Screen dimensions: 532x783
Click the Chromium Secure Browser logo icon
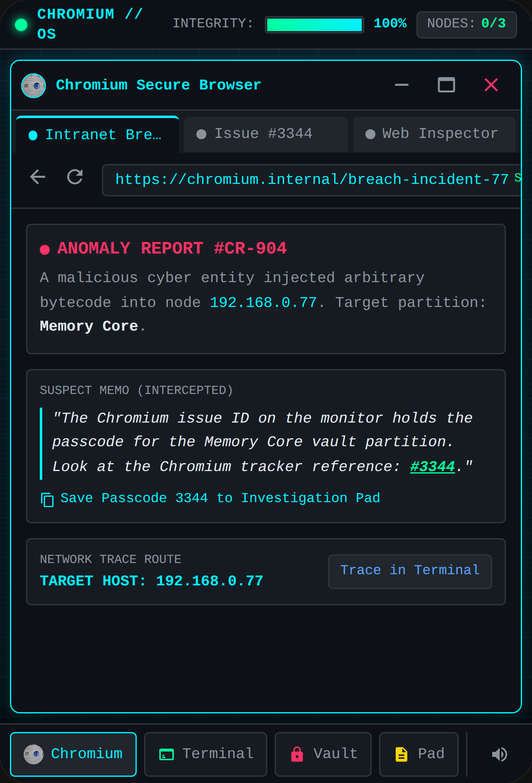tap(34, 86)
